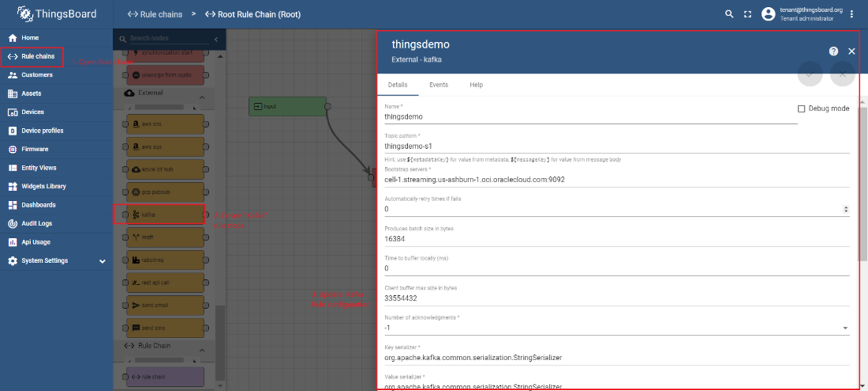Click the Dashboards sidebar icon
The image size is (868, 391).
[x=12, y=205]
